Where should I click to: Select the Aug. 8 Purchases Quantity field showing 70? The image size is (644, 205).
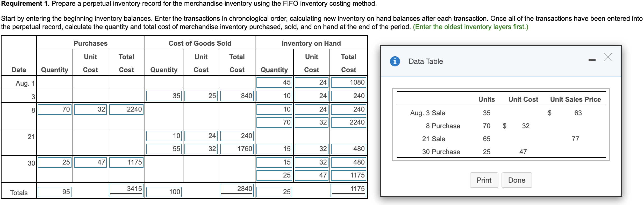point(54,109)
